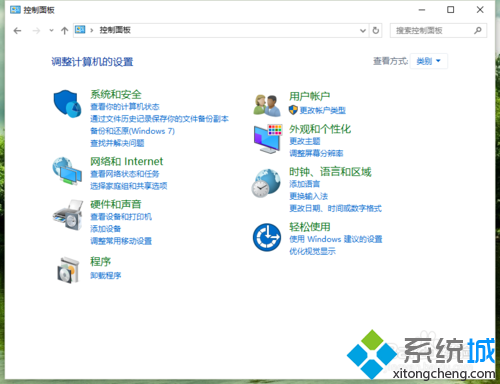Open the 用户帐户 people icon
Screen dimensions: 500x384
pos(267,105)
